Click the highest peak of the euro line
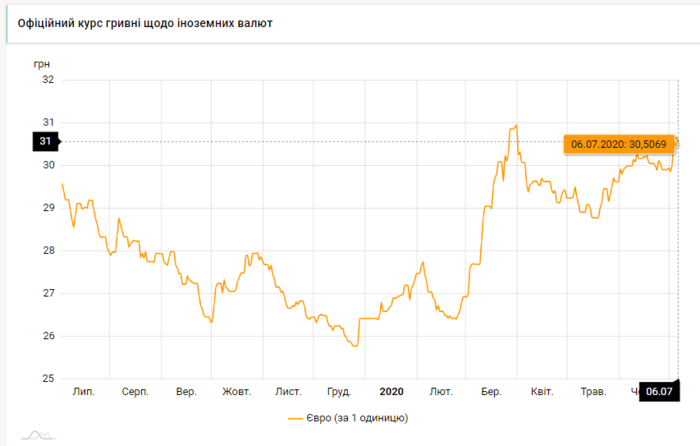The width and height of the screenshot is (700, 446). (x=516, y=126)
